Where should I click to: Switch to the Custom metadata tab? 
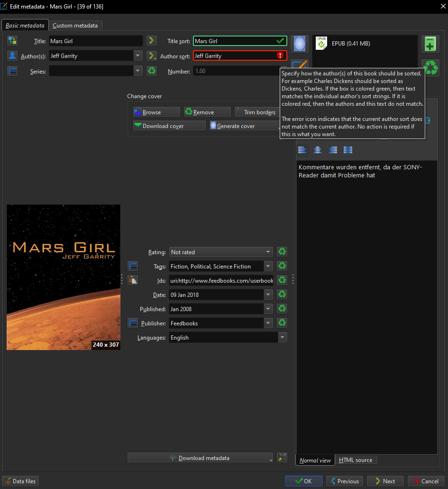click(75, 25)
